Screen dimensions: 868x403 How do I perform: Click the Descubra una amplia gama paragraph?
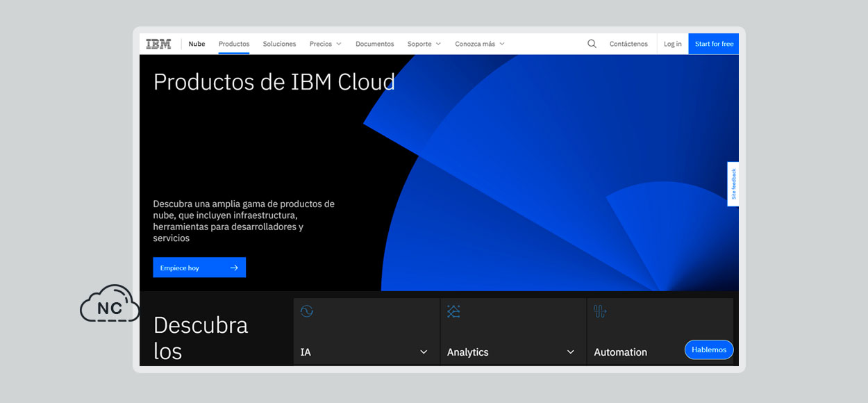(x=244, y=221)
